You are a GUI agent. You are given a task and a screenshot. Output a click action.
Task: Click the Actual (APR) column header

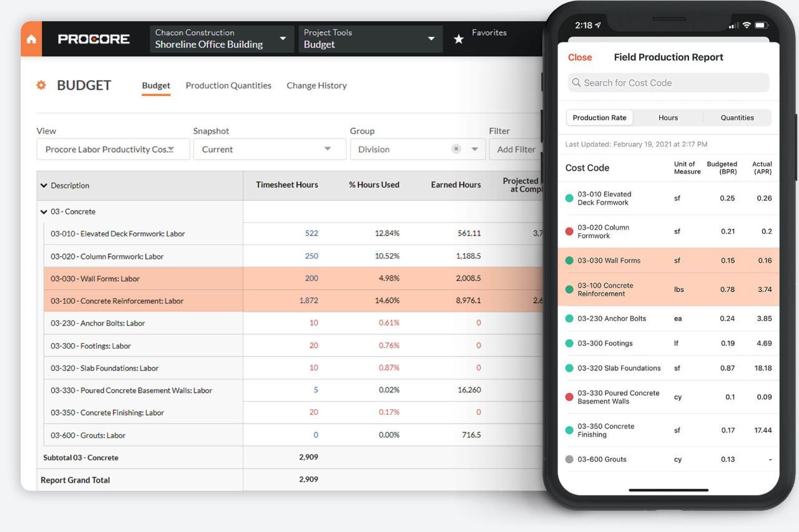point(762,168)
